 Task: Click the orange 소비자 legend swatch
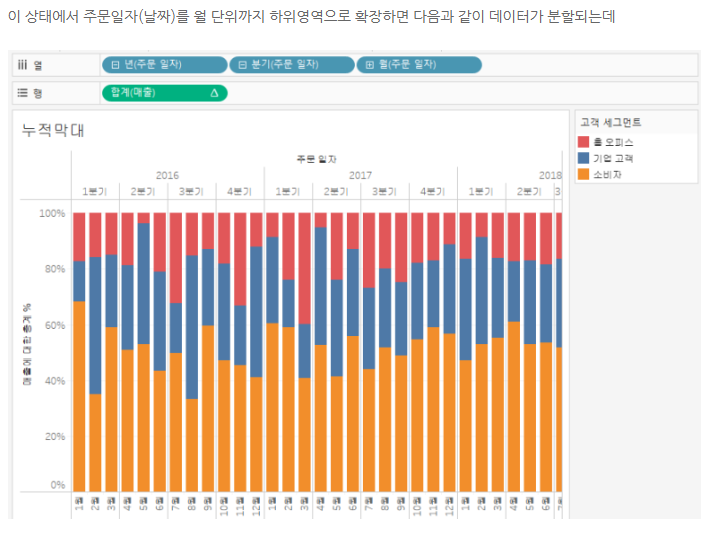(583, 174)
